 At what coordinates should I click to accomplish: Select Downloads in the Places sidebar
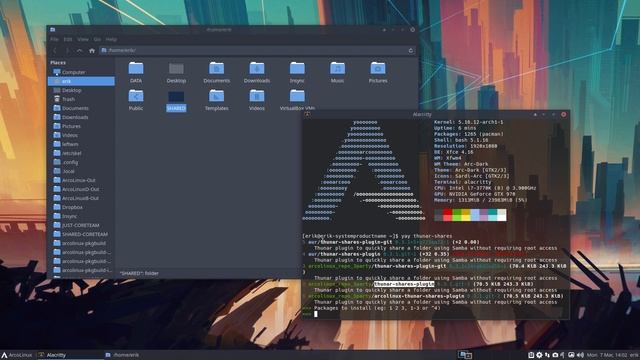81,117
